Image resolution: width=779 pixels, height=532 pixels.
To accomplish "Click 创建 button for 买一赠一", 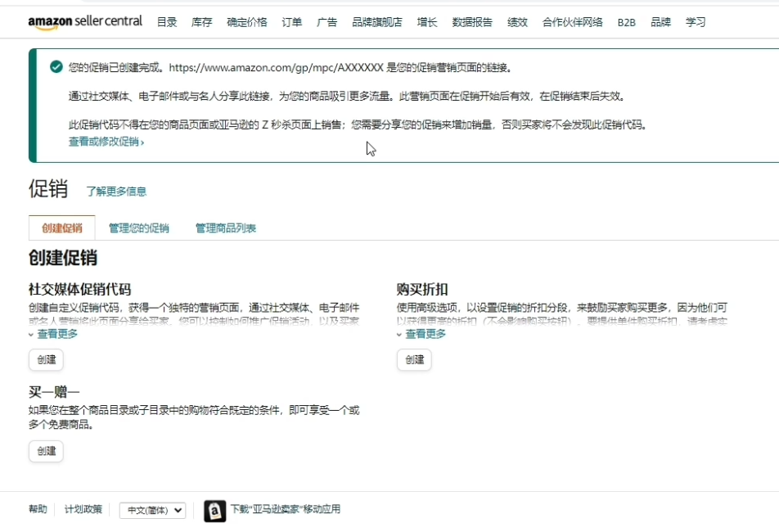I will pyautogui.click(x=46, y=451).
